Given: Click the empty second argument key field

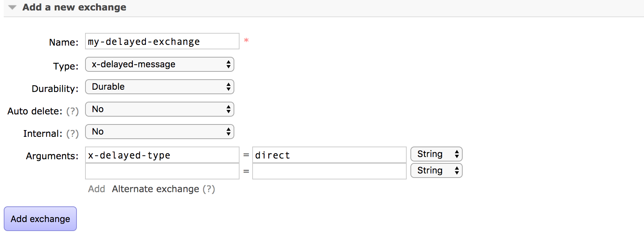Looking at the screenshot, I should pos(162,172).
